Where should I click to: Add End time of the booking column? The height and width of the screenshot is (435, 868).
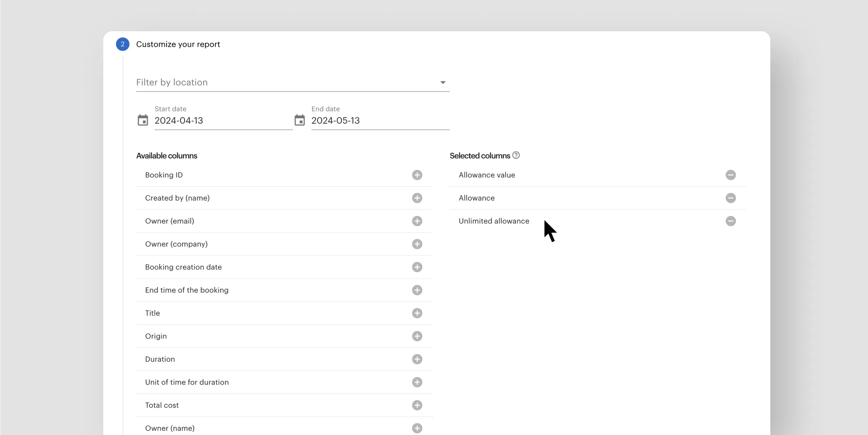pyautogui.click(x=417, y=290)
